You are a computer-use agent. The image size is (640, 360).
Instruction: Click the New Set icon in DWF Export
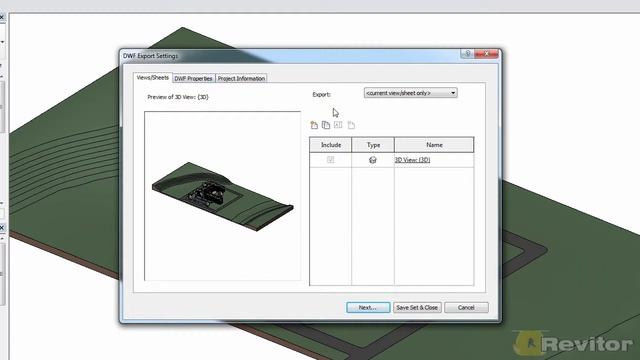[x=314, y=125]
